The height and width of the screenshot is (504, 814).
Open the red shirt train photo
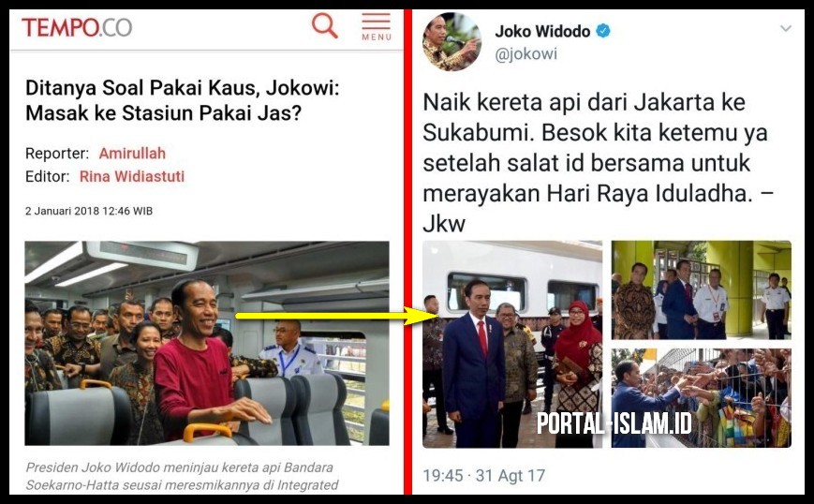pos(207,343)
